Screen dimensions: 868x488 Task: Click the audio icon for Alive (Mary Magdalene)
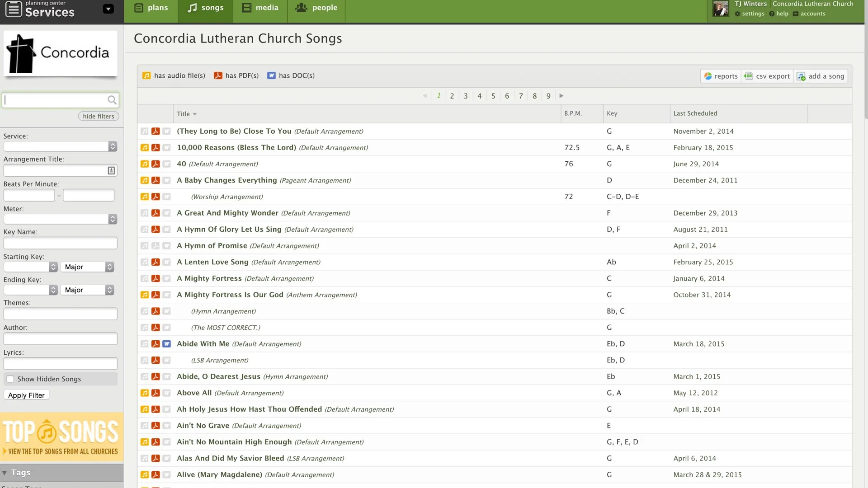[145, 474]
